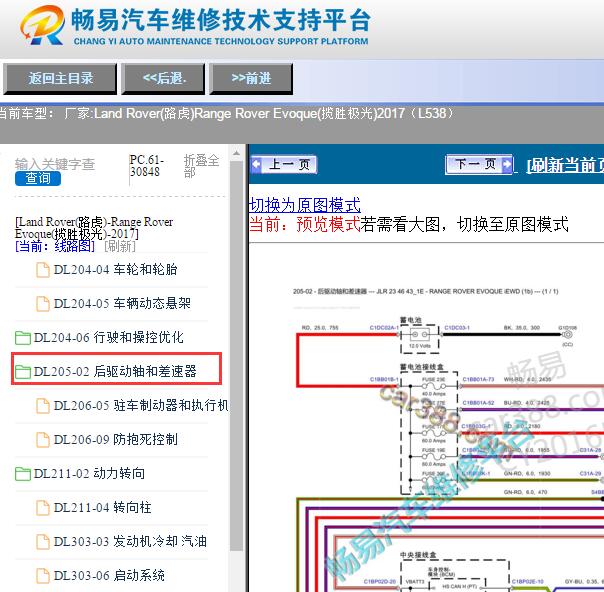Screen dimensions: 604x592
Task: Select DL206-05 驻车制动器和执行机 tree entry
Action: [141, 406]
